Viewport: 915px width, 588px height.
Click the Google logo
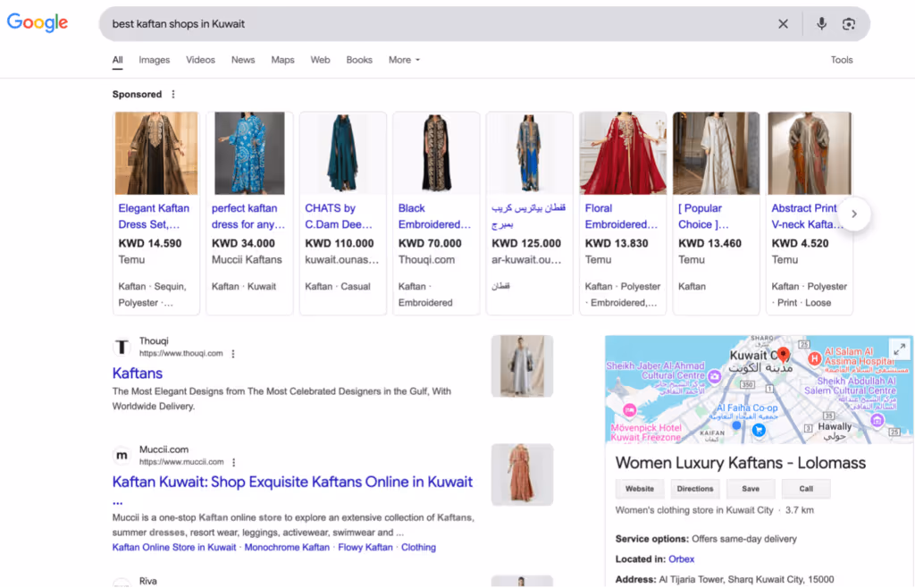(x=38, y=22)
